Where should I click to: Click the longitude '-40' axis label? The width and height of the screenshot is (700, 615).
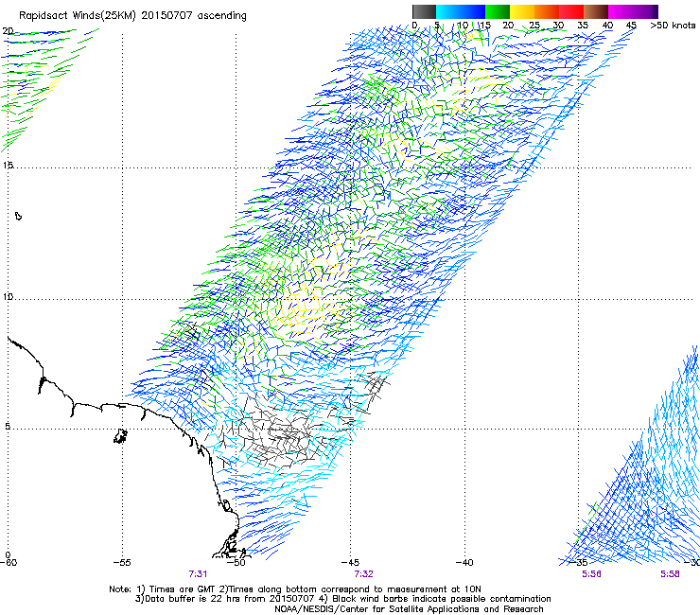pyautogui.click(x=464, y=563)
